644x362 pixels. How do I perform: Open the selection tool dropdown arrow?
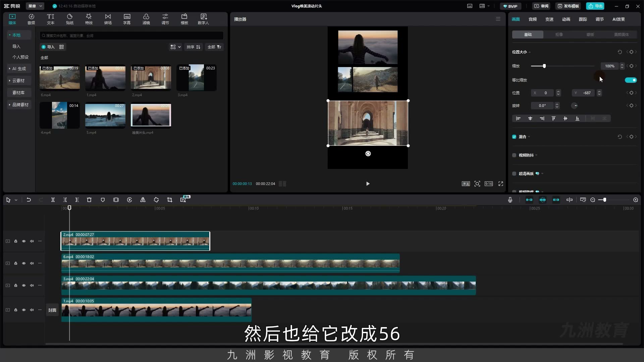tap(16, 200)
